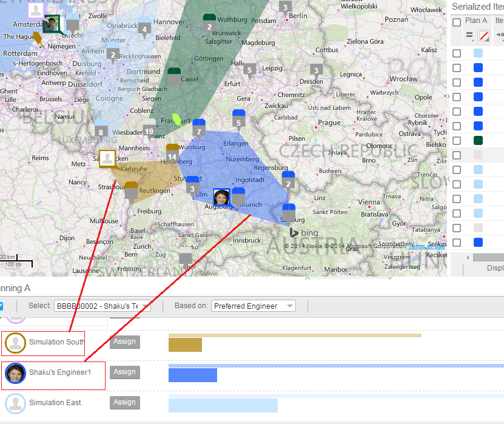The image size is (504, 424).
Task: Click the brown pin numbered 14 near Heidelberg
Action: 172,154
